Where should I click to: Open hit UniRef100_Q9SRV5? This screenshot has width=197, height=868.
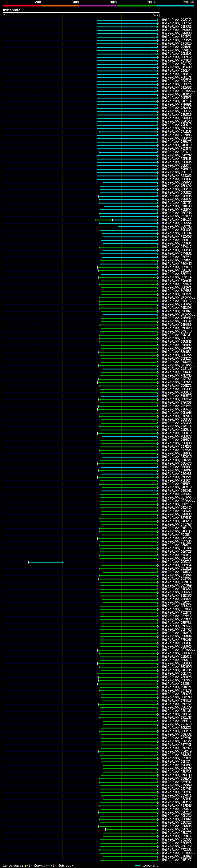(x=177, y=40)
